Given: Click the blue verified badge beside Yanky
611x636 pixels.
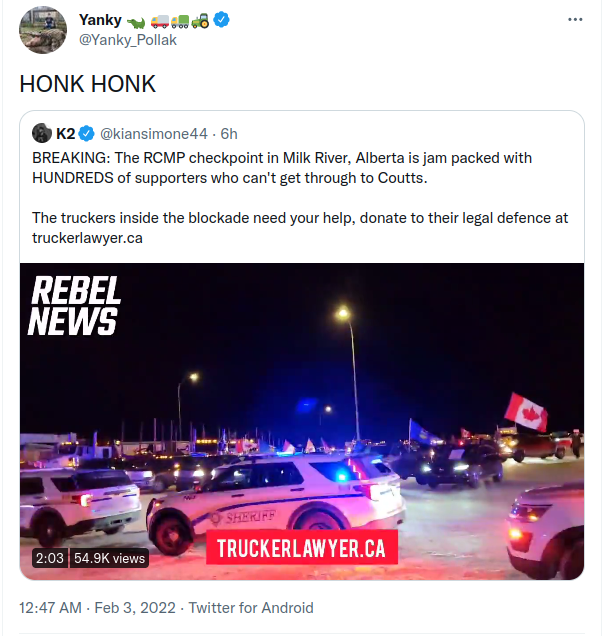Looking at the screenshot, I should click(x=222, y=19).
